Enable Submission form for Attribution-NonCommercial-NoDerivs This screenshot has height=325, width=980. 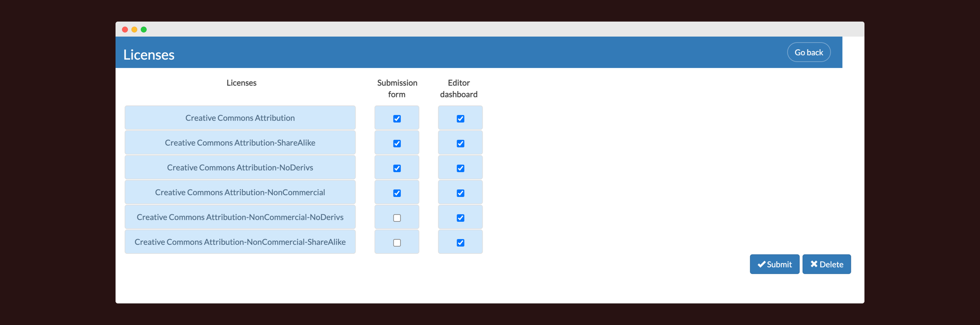click(x=397, y=218)
